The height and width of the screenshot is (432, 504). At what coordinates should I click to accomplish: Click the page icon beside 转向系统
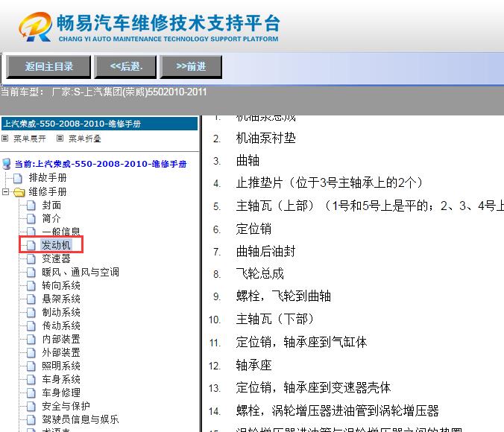pos(31,286)
